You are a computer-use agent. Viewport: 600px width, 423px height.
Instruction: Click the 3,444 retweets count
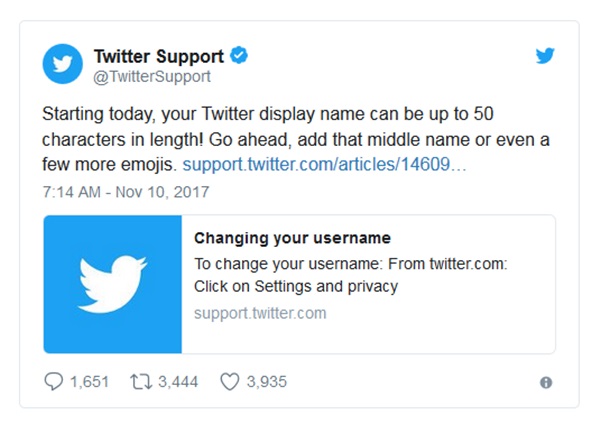[178, 382]
